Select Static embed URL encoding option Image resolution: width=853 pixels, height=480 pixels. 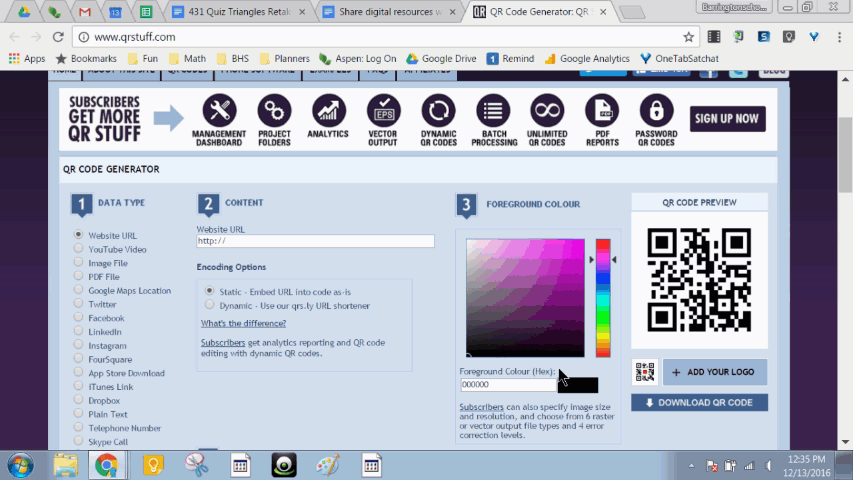[209, 291]
